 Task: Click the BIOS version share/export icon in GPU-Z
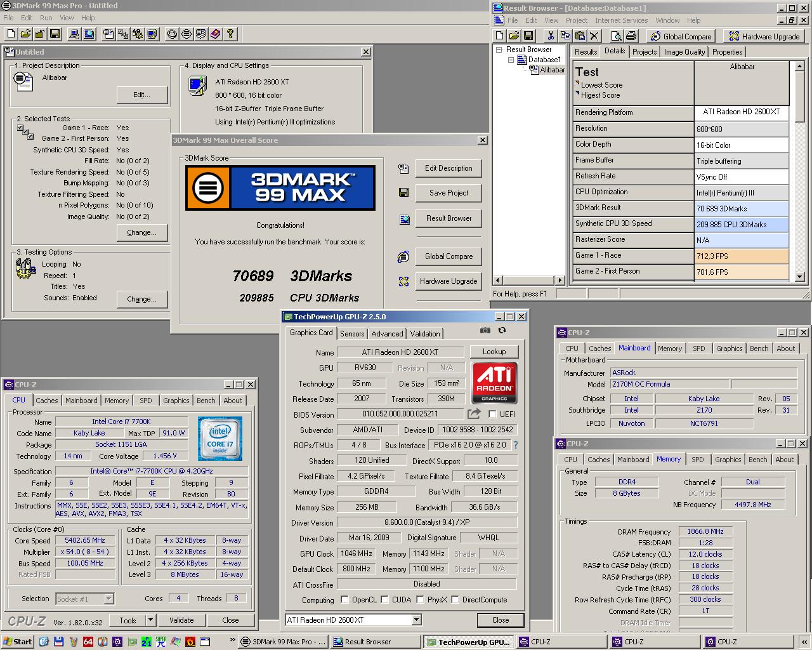tap(474, 414)
